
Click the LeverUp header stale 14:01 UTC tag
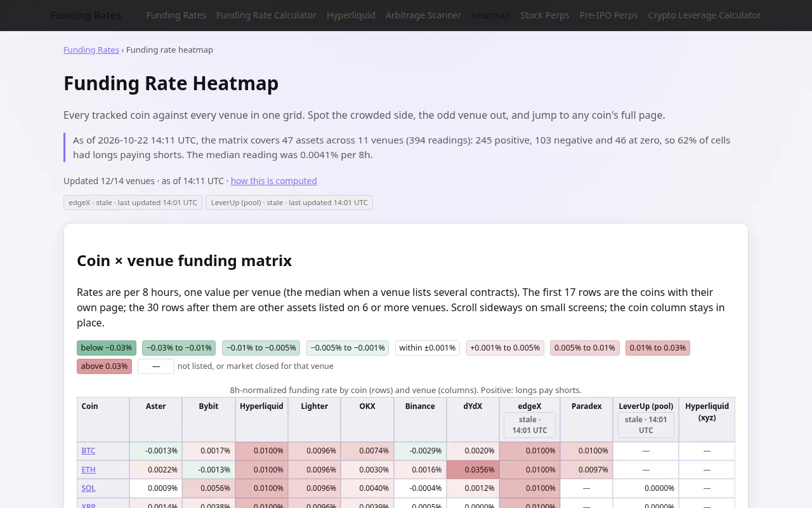coord(646,425)
